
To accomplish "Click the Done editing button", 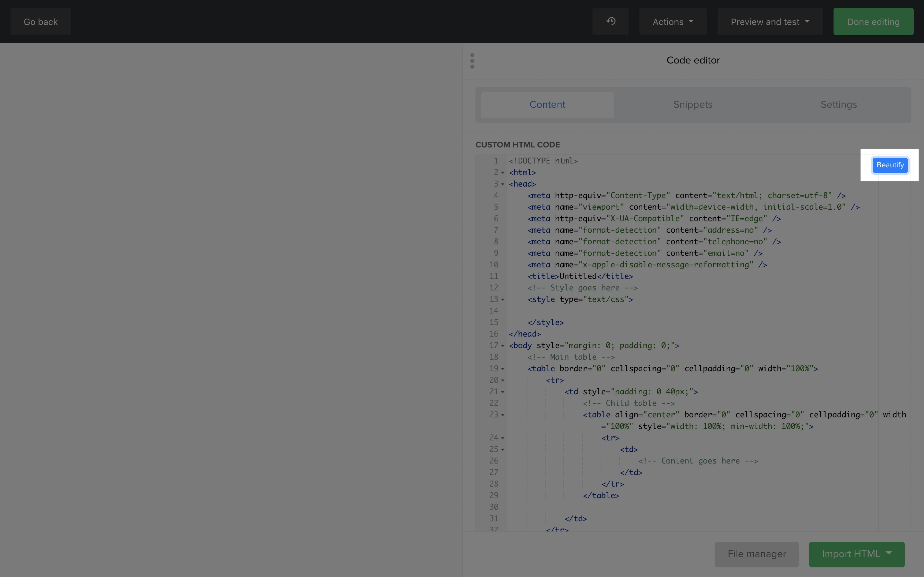I will tap(873, 22).
